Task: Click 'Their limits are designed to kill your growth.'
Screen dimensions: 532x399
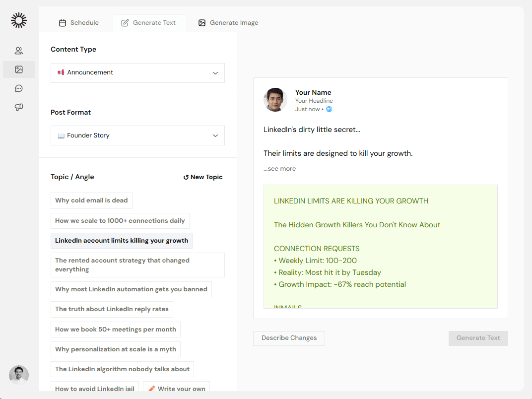Action: [338, 153]
